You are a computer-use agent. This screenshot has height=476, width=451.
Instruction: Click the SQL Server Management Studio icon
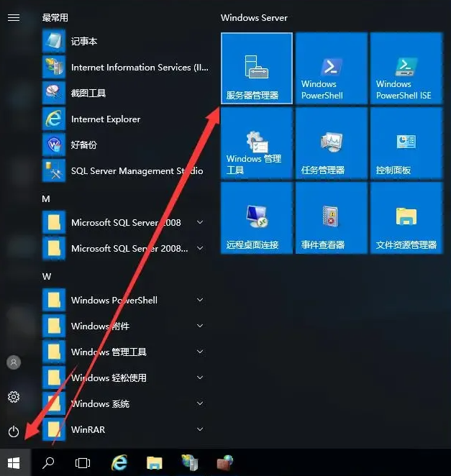pos(54,170)
